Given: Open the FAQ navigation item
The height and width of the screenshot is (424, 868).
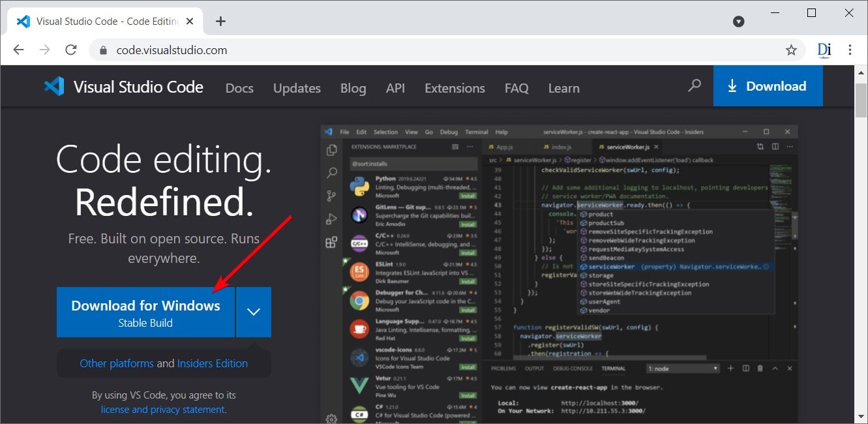Looking at the screenshot, I should click(516, 88).
